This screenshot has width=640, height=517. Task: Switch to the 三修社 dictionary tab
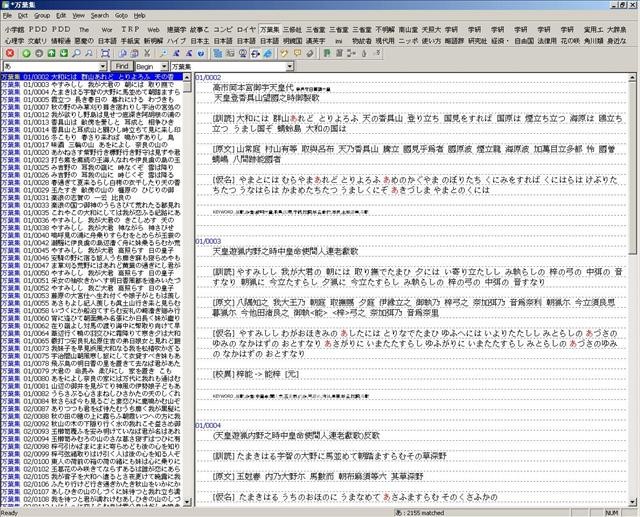292,30
